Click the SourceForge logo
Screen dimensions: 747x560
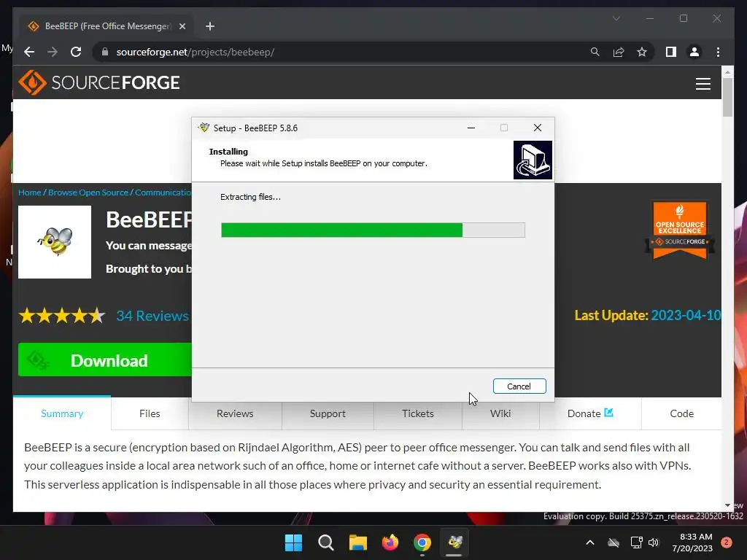tap(99, 82)
